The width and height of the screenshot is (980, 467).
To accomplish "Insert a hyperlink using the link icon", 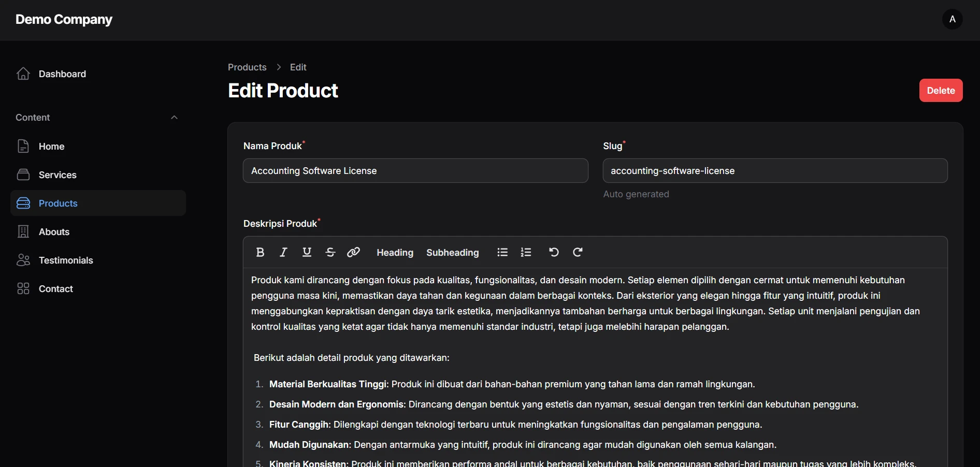I will point(353,252).
